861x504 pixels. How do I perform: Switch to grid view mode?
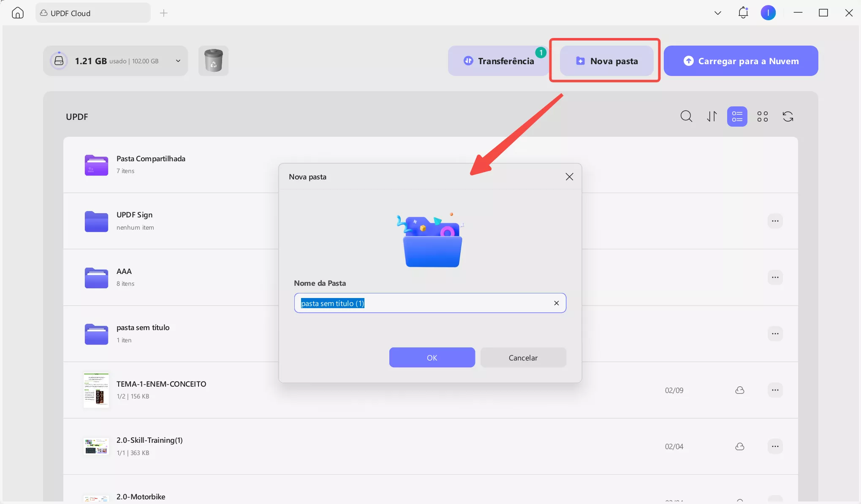coord(762,116)
